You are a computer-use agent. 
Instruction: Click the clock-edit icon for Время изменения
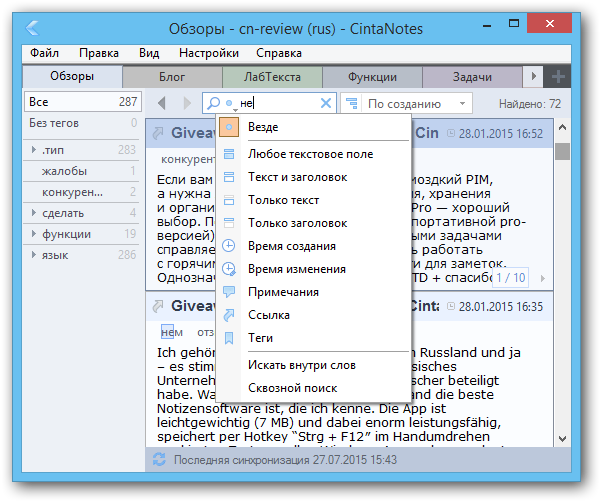[x=229, y=269]
